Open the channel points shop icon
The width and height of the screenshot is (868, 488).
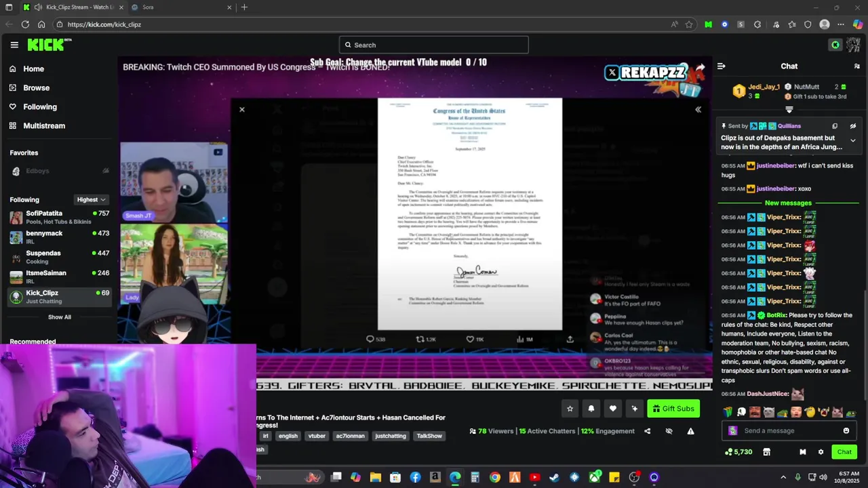click(766, 452)
